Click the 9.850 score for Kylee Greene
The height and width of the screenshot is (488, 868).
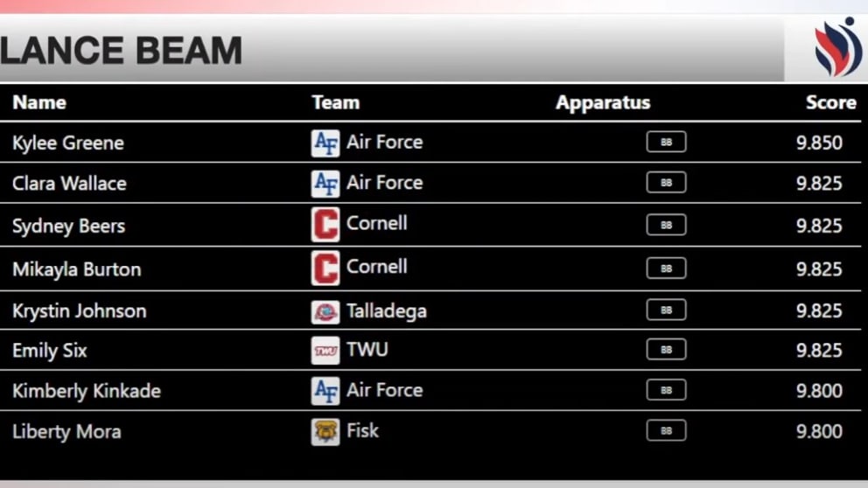(819, 143)
